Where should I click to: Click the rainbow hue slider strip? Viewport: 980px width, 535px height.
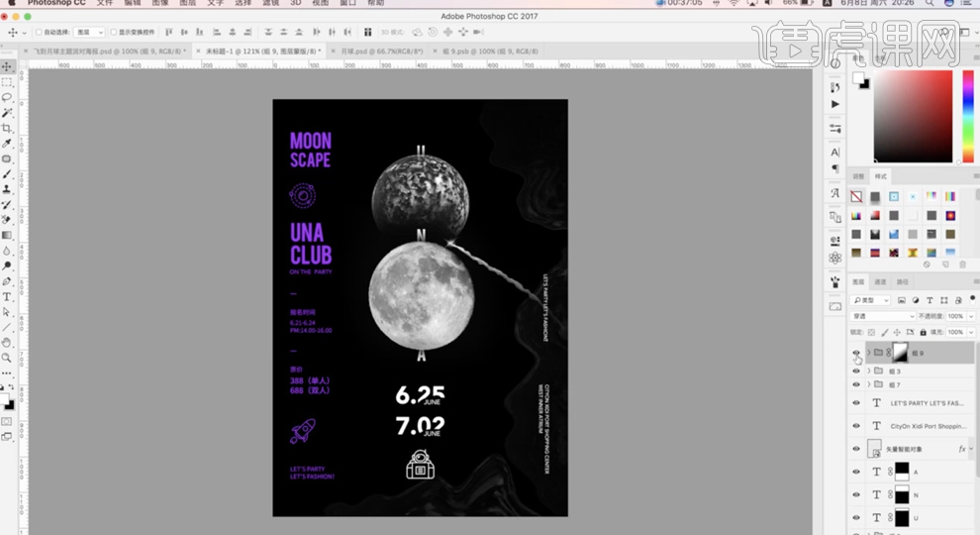pyautogui.click(x=967, y=116)
